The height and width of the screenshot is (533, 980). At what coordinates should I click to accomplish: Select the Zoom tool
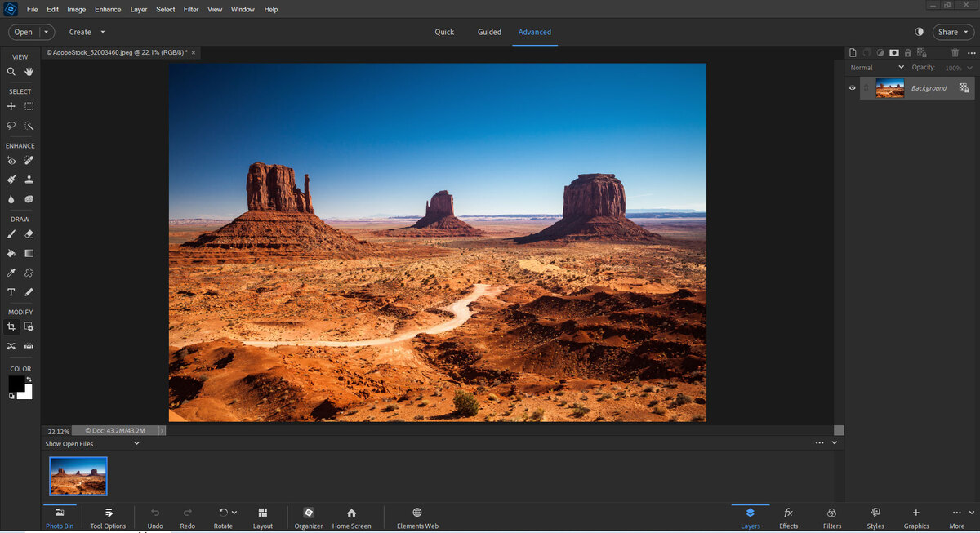[x=10, y=71]
